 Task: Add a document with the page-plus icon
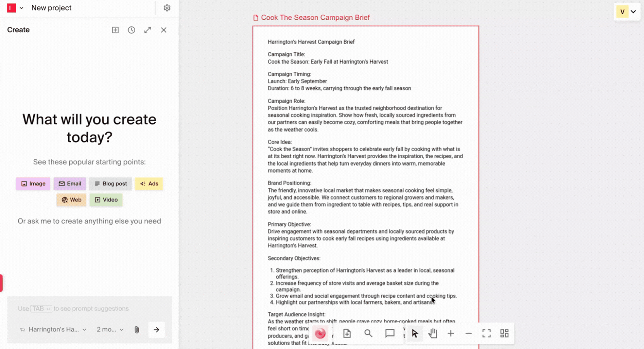tap(347, 333)
